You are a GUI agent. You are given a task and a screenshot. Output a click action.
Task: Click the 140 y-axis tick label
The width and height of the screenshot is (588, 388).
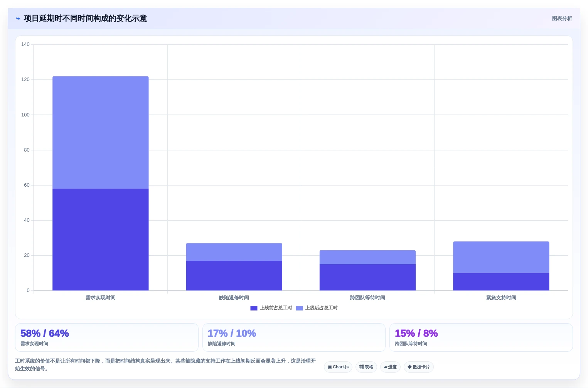coord(25,44)
